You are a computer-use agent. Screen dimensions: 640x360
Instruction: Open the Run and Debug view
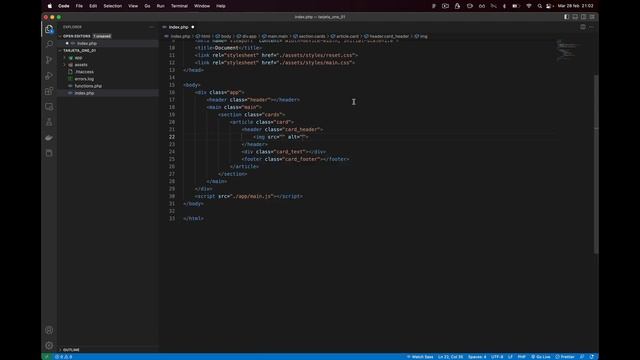coord(49,76)
